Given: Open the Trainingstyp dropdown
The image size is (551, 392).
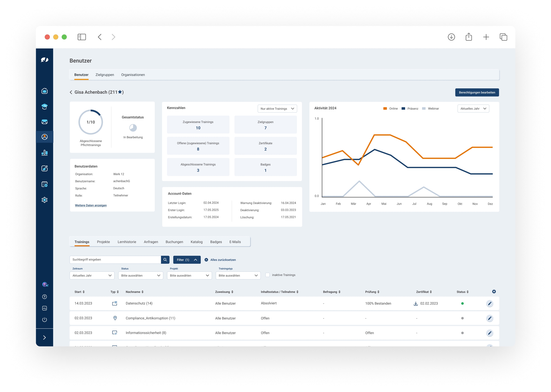Looking at the screenshot, I should click(238, 275).
